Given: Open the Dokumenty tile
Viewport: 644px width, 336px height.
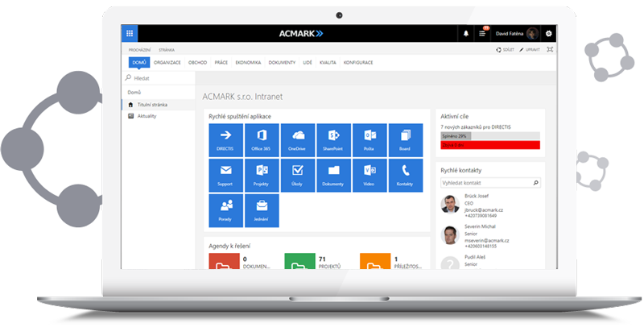Looking at the screenshot, I should [333, 176].
